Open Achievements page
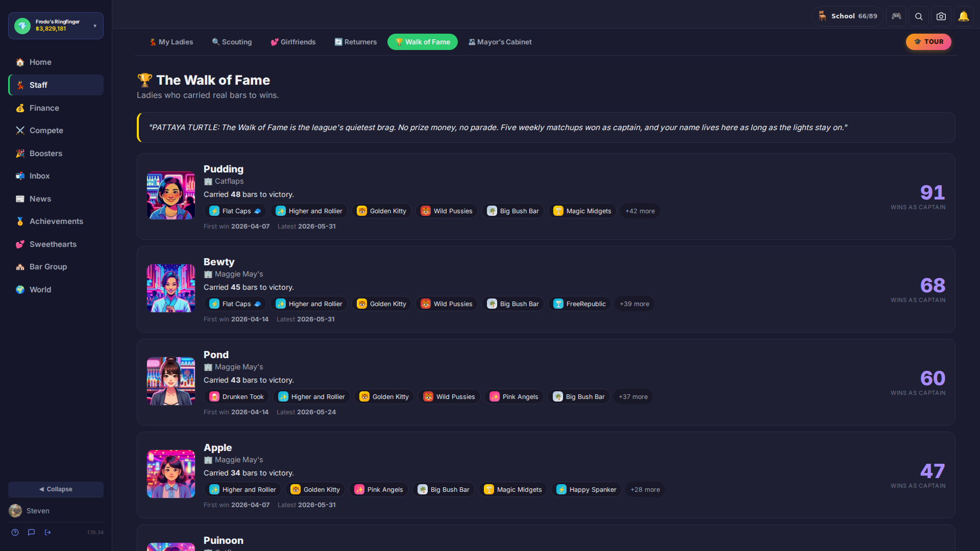The height and width of the screenshot is (551, 980). (x=56, y=221)
